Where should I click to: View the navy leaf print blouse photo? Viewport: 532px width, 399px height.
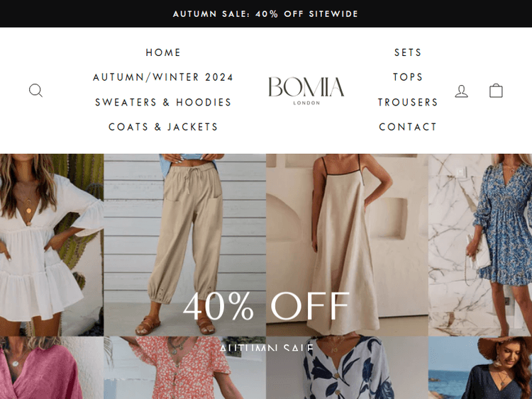347,368
